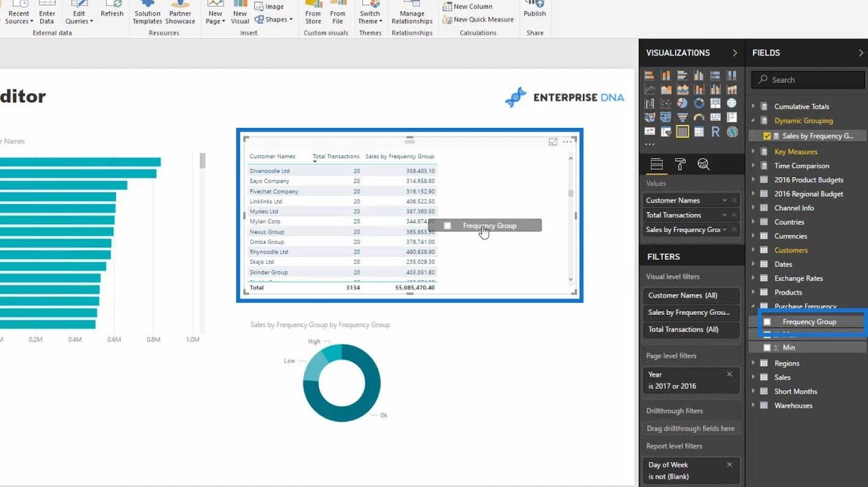Image resolution: width=868 pixels, height=487 pixels.
Task: Open the Edit Queries dropdown
Action: coord(79,13)
